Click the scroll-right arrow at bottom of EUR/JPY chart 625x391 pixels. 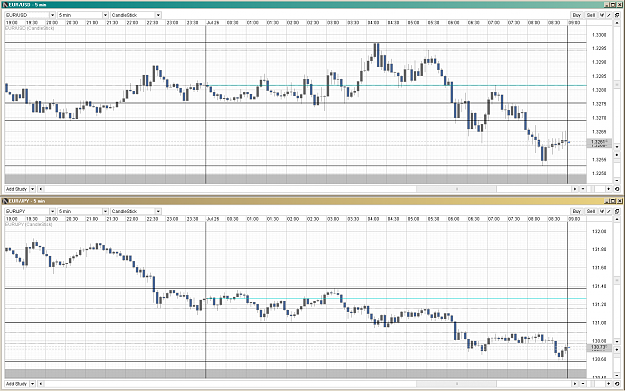[x=575, y=383]
